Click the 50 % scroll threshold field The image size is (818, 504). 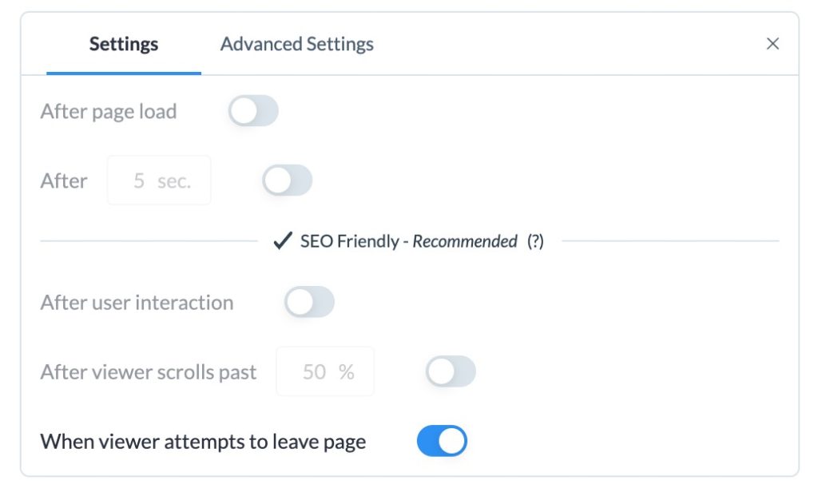pos(325,371)
